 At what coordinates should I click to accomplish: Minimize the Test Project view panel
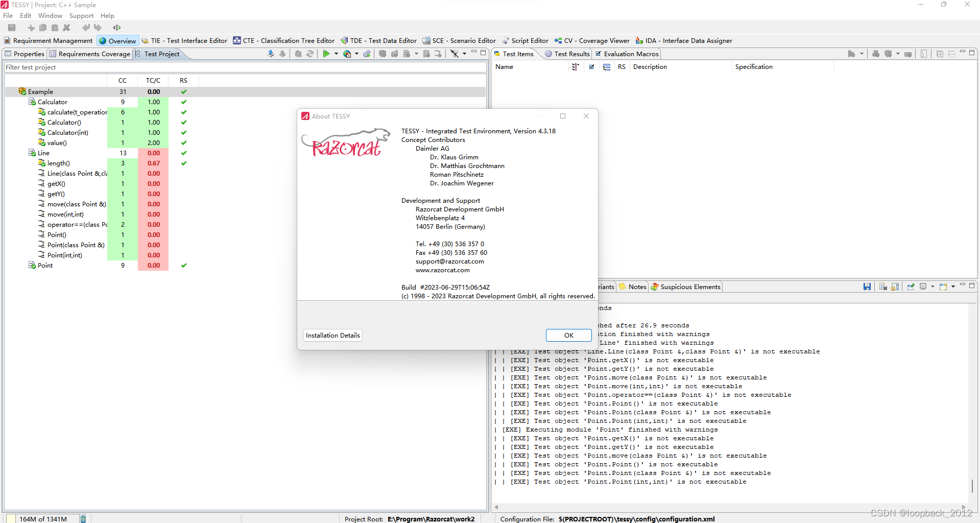click(x=474, y=52)
